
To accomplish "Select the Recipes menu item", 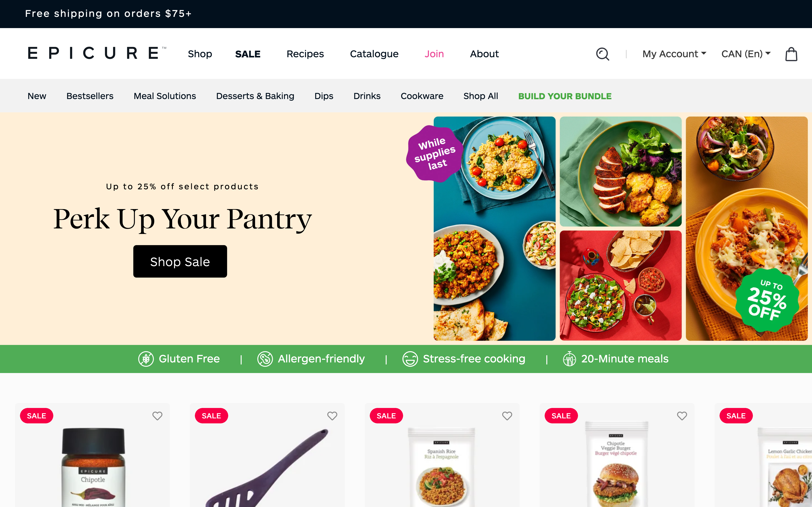I will [305, 54].
